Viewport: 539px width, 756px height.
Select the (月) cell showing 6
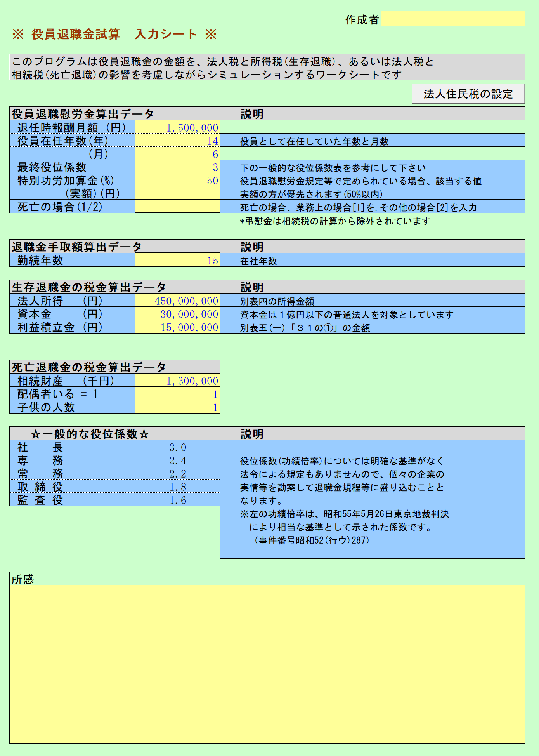click(177, 153)
